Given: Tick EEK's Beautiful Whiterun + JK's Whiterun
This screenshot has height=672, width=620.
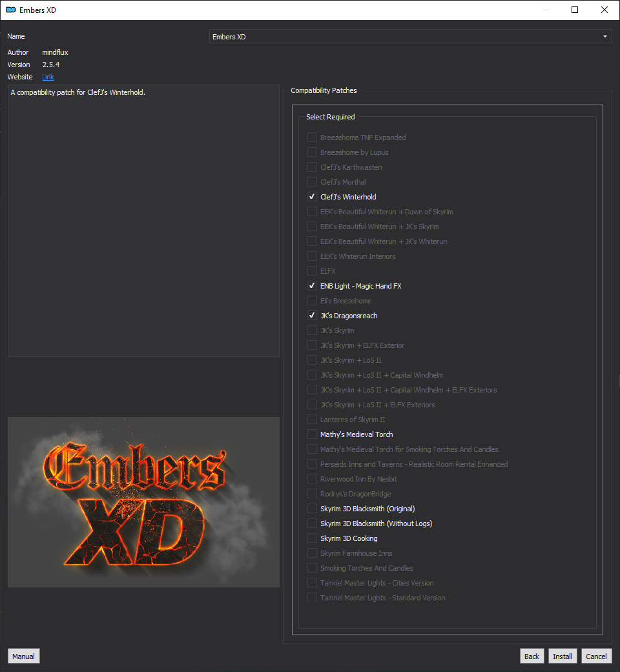Looking at the screenshot, I should [x=312, y=241].
